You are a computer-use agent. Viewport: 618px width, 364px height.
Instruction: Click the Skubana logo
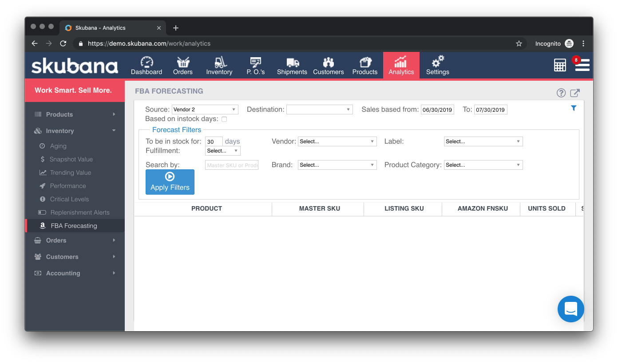click(75, 66)
